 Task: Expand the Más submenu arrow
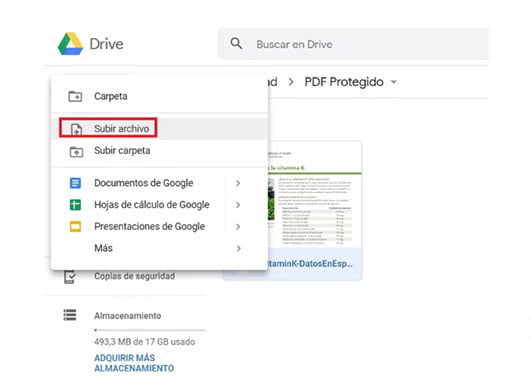pos(239,248)
